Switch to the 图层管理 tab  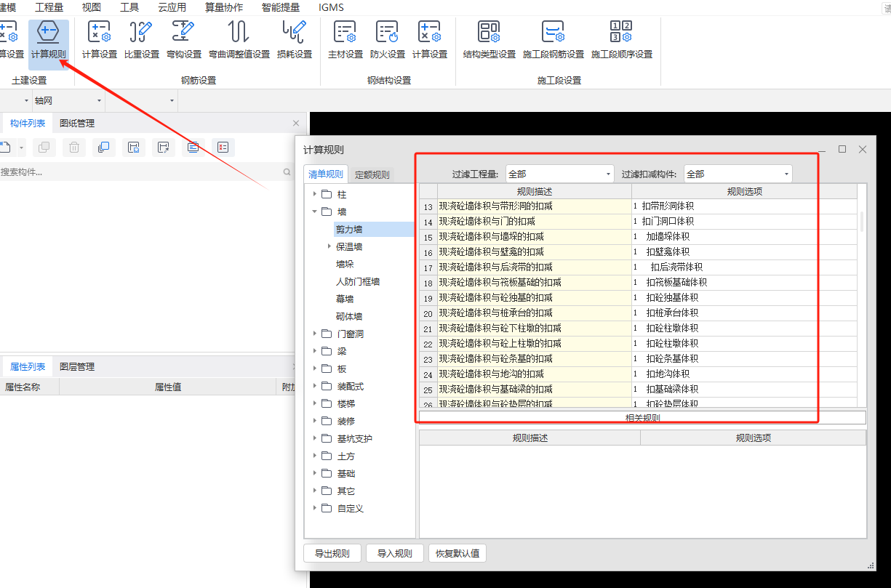(77, 366)
